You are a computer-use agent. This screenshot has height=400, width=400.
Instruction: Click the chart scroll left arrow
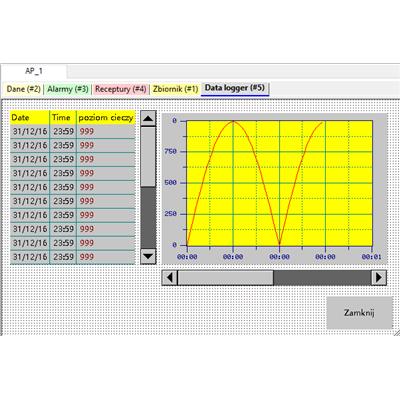tap(170, 278)
